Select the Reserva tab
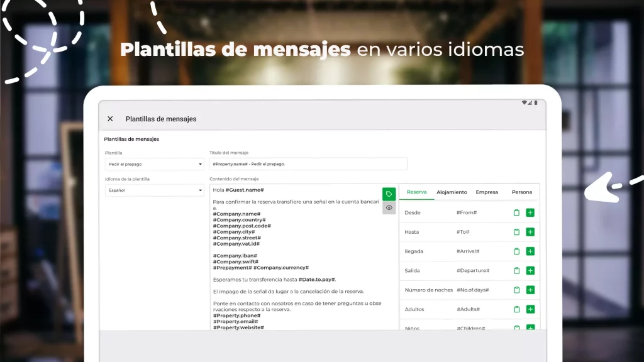Image resolution: width=644 pixels, height=362 pixels. 416,192
